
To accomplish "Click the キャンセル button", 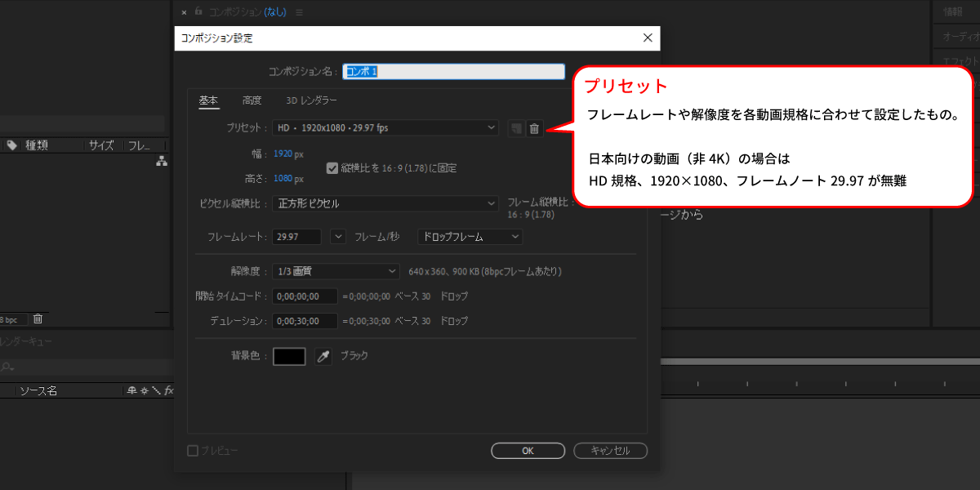I will pos(610,451).
